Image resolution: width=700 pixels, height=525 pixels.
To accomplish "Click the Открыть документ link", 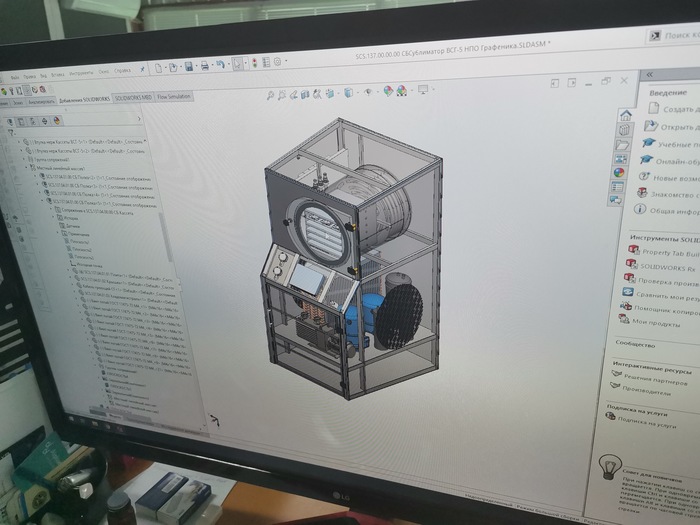I will click(x=679, y=127).
